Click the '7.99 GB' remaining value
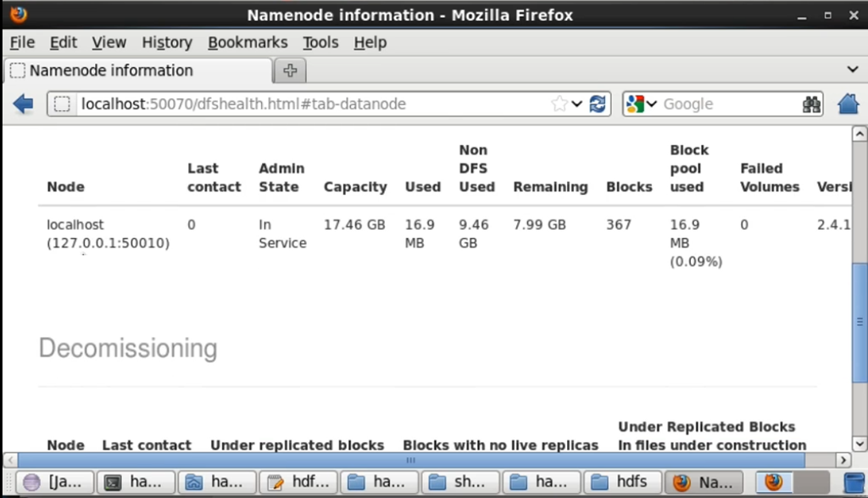The width and height of the screenshot is (868, 498). [x=540, y=224]
